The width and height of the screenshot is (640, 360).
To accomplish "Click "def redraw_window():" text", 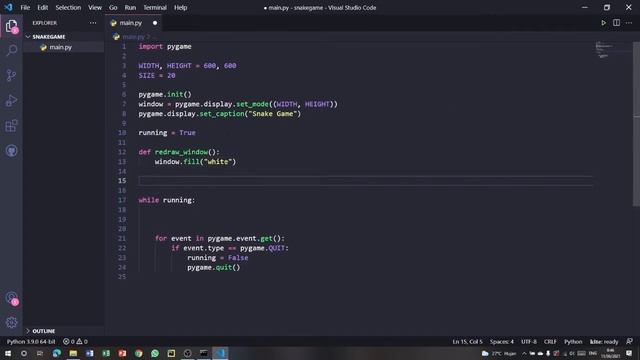I will (179, 152).
